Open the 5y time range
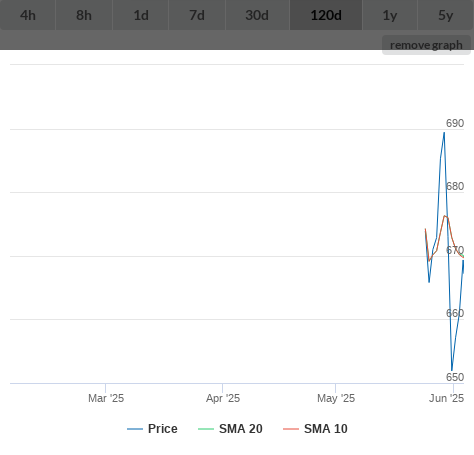 tap(446, 15)
